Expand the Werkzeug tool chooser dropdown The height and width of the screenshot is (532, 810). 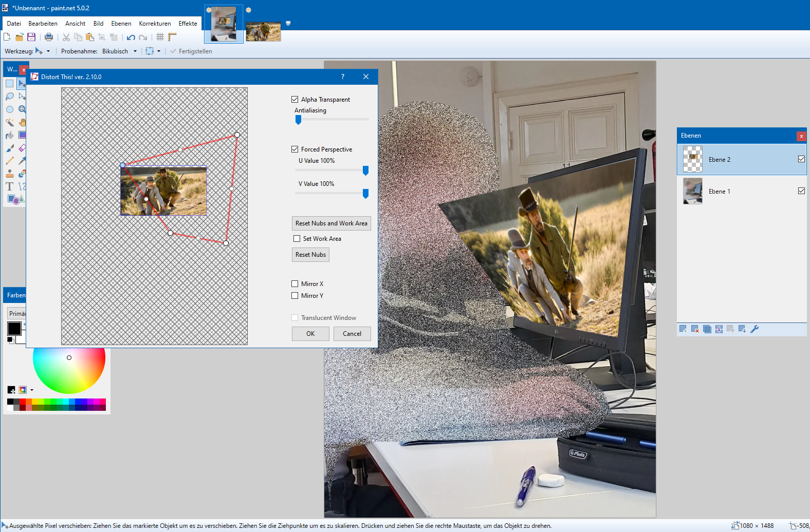pos(48,51)
